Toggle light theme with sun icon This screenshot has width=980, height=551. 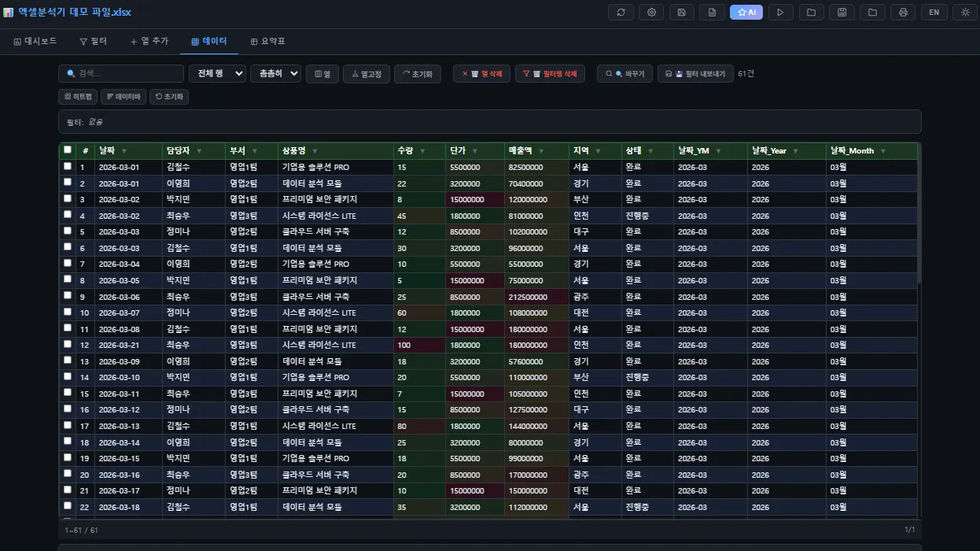[x=965, y=13]
